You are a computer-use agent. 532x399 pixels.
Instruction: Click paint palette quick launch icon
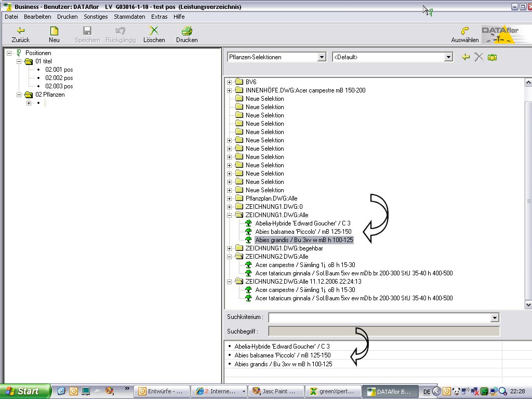pos(109,391)
